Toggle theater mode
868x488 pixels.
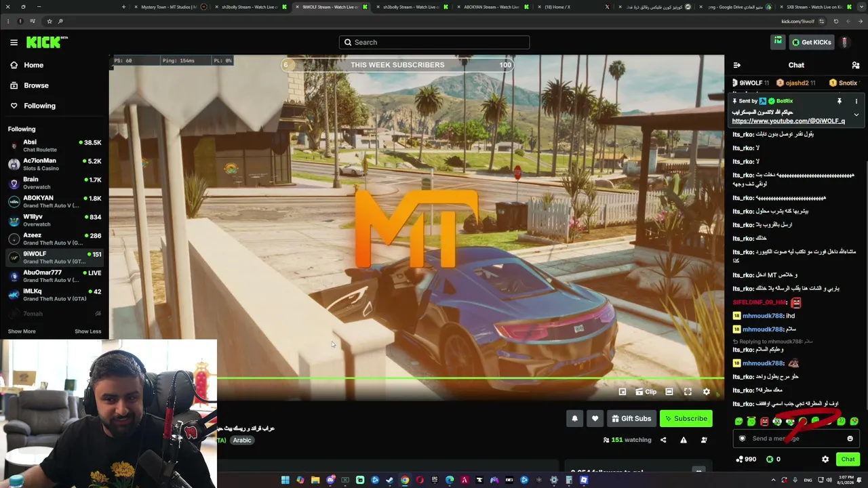point(669,392)
